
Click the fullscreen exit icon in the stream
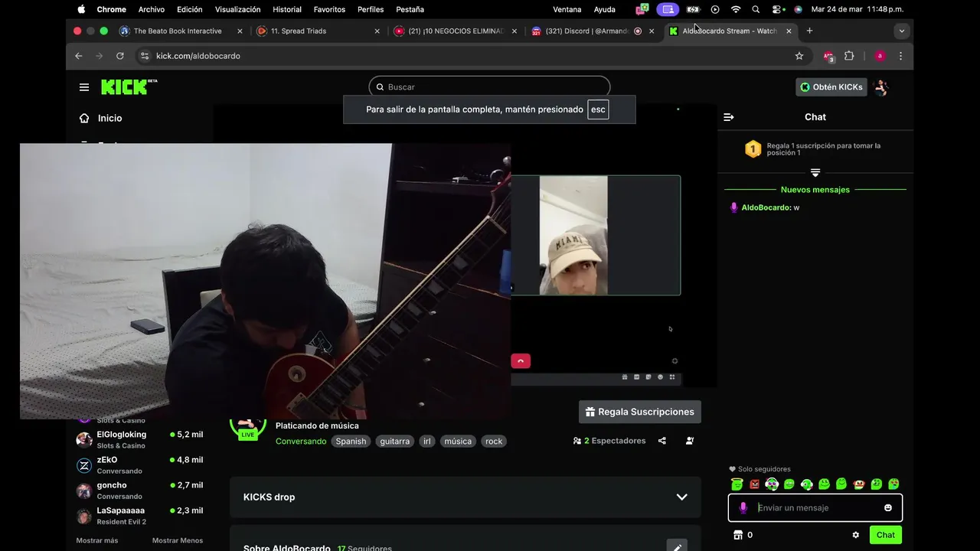point(675,361)
